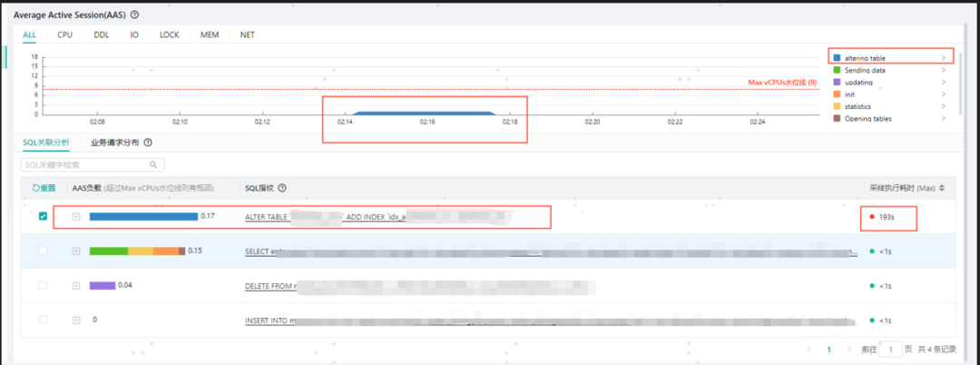Click blue altering table legend swatch
Viewport: 980px width, 365px height.
pyautogui.click(x=837, y=58)
